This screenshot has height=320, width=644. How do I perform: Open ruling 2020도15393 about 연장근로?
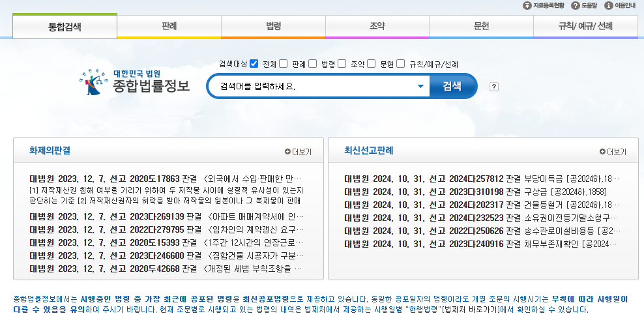click(167, 242)
